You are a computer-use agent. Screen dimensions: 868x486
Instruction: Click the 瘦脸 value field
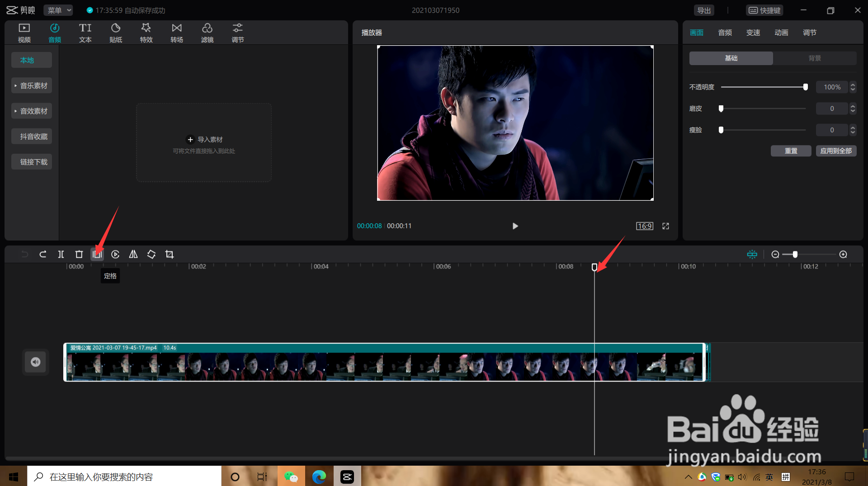click(832, 130)
